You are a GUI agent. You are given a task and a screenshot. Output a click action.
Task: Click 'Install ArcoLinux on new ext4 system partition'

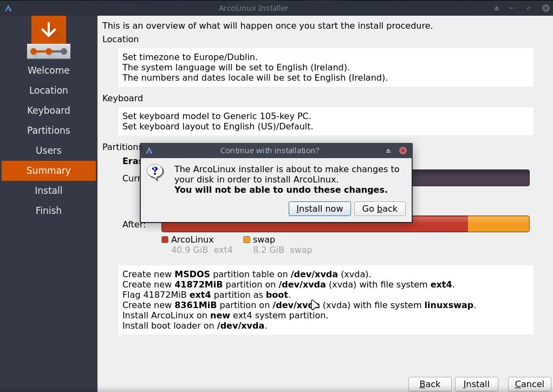pos(225,316)
